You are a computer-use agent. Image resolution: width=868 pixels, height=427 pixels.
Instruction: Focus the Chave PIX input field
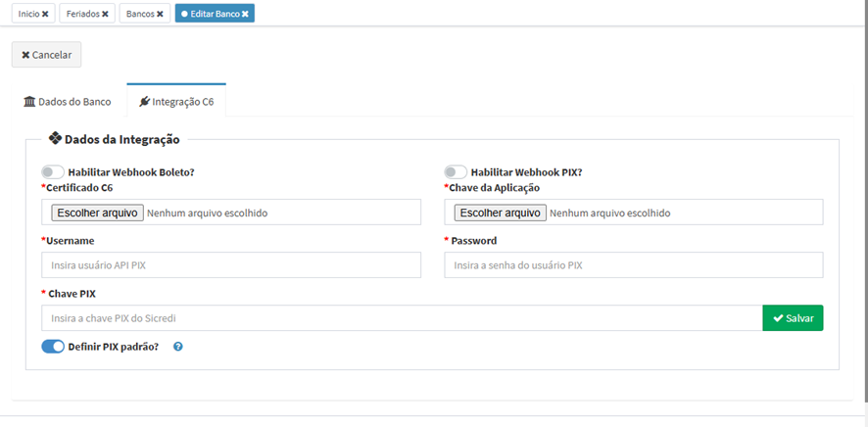[402, 318]
